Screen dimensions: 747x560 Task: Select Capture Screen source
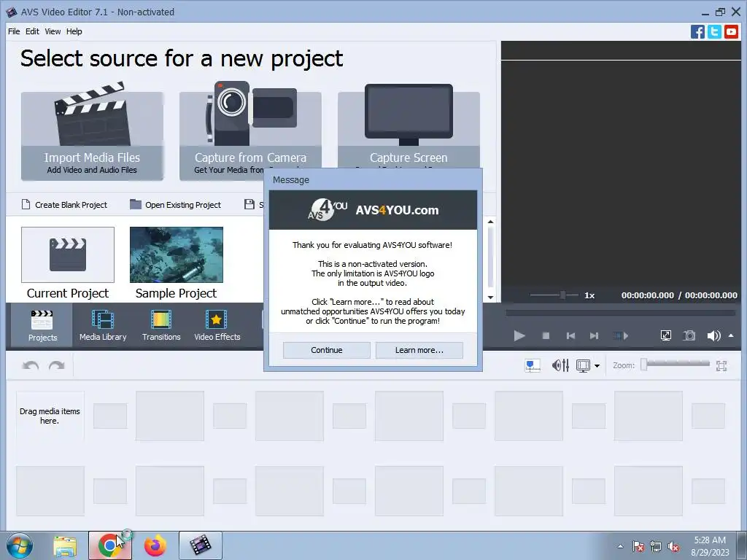click(409, 127)
